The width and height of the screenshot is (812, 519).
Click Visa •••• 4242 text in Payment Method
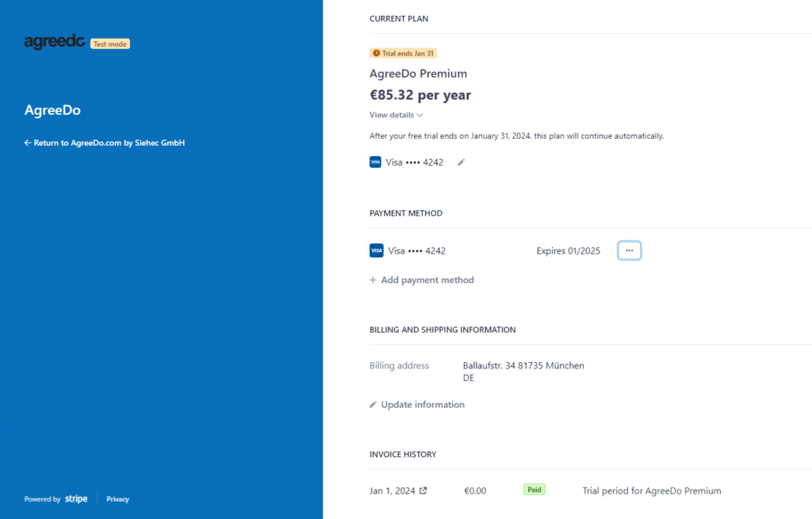(417, 251)
